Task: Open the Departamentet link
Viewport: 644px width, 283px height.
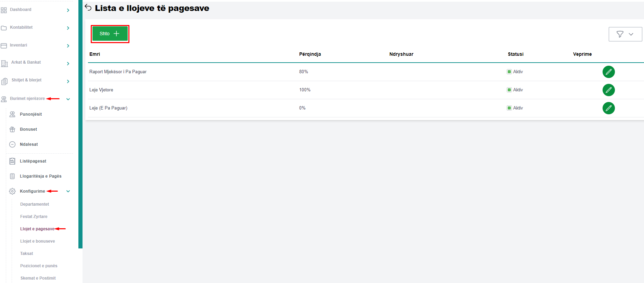Action: point(35,204)
